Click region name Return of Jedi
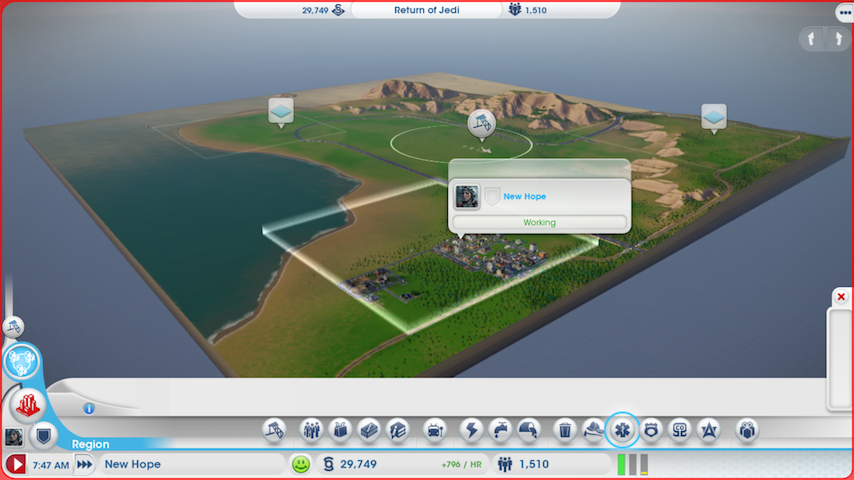This screenshot has height=480, width=854. [426, 10]
